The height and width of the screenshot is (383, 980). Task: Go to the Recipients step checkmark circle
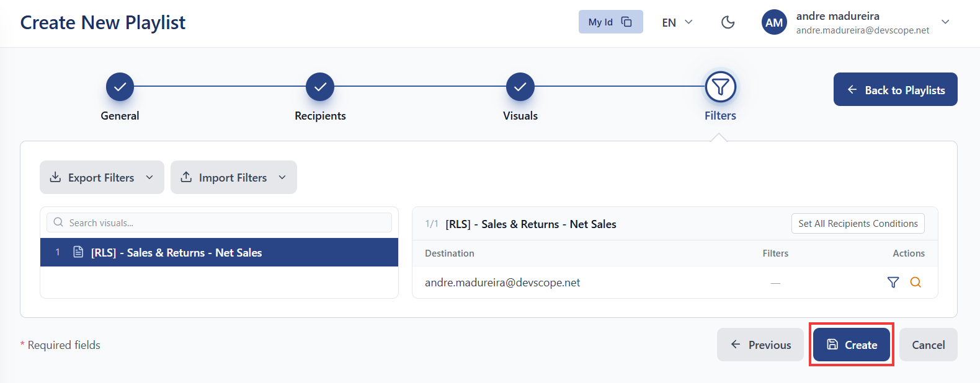[320, 87]
